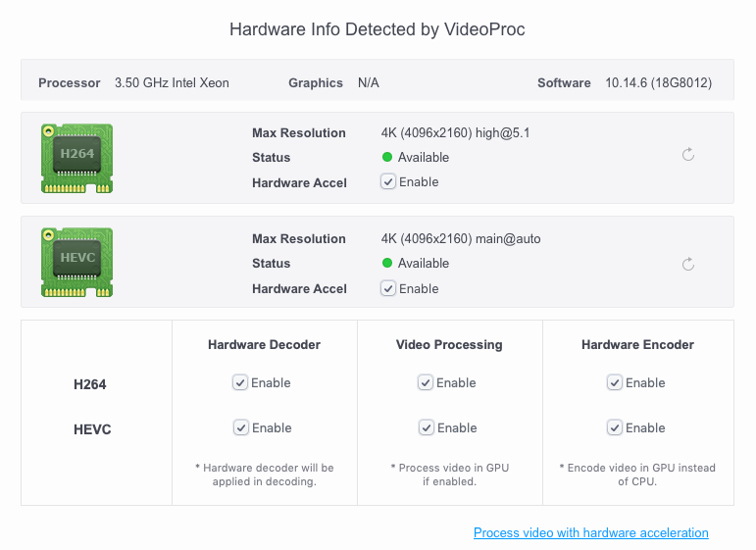This screenshot has width=756, height=550.
Task: Click the H264 row label in table
Action: 90,384
